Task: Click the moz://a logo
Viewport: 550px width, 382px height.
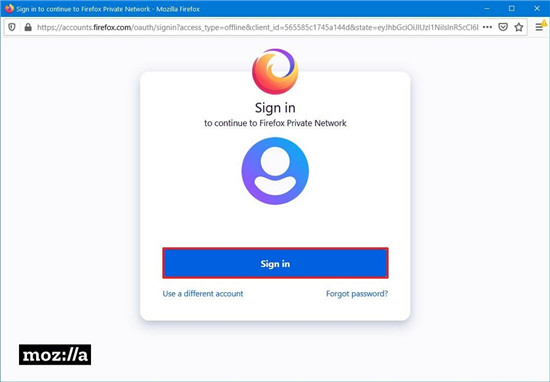Action: pos(55,355)
